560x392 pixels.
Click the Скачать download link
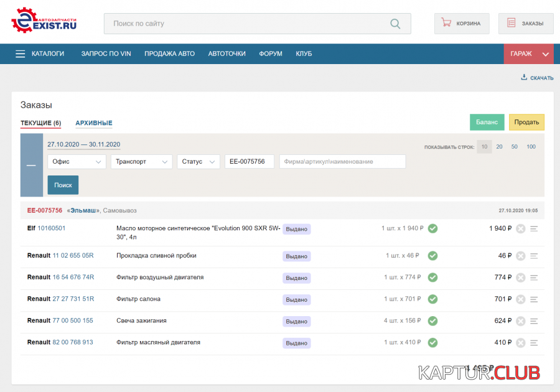(537, 78)
